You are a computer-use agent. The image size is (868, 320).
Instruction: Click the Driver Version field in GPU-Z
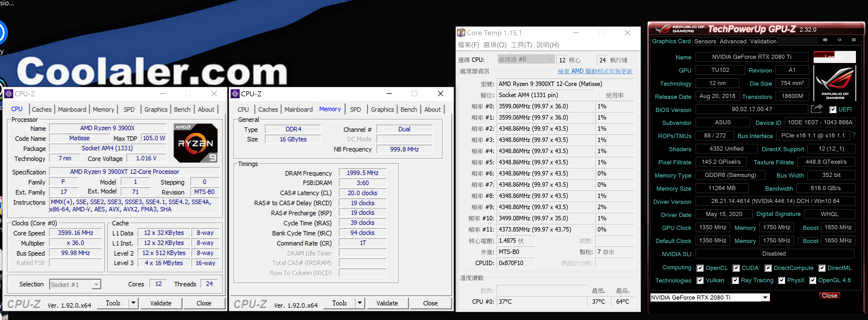(775, 201)
